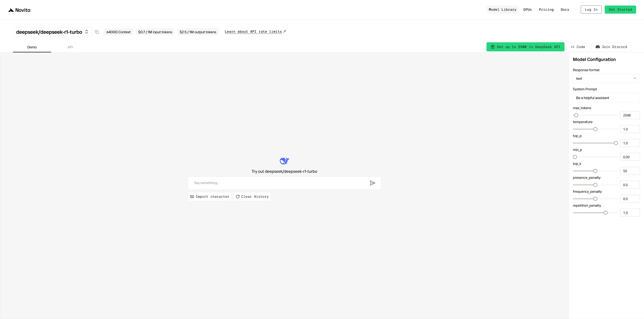The height and width of the screenshot is (319, 644).
Task: Click the frequency_penalty value field
Action: point(630,199)
